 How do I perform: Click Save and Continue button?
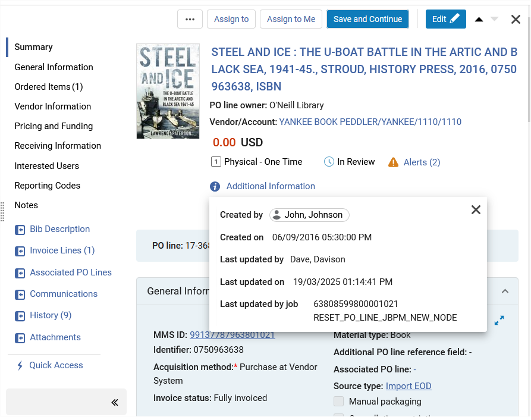[367, 19]
